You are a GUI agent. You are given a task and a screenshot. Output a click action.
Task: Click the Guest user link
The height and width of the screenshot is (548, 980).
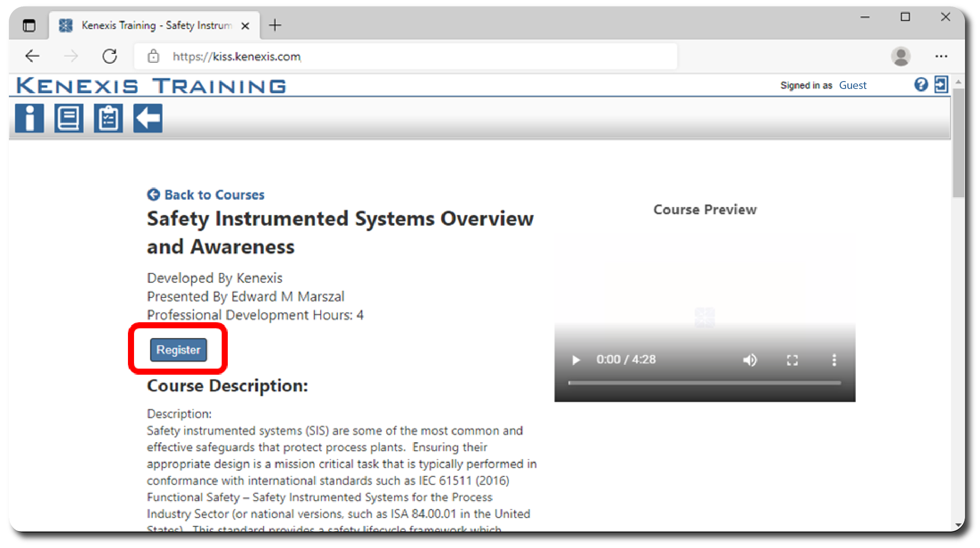coord(853,85)
